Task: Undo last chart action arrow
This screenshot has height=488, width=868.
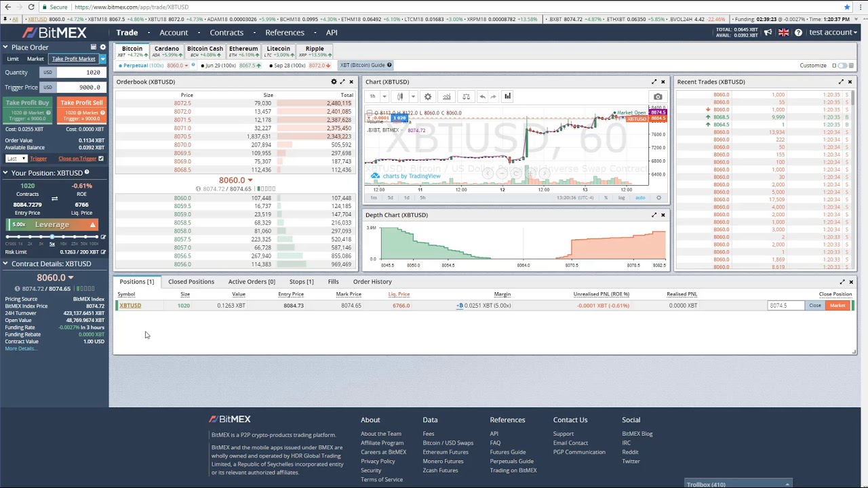Action: tap(482, 97)
